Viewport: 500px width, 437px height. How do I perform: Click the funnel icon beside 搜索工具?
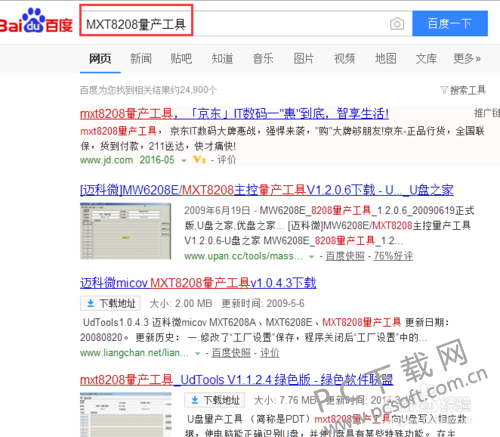tap(444, 90)
